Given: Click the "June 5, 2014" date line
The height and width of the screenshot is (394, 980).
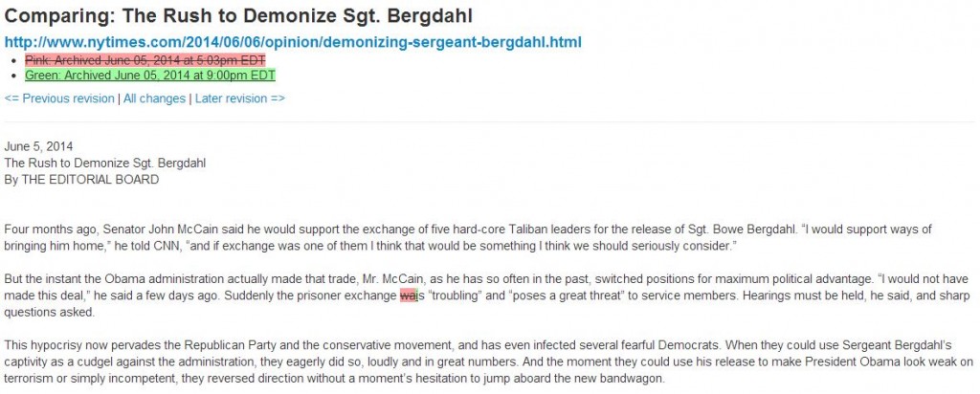Looking at the screenshot, I should 38,146.
